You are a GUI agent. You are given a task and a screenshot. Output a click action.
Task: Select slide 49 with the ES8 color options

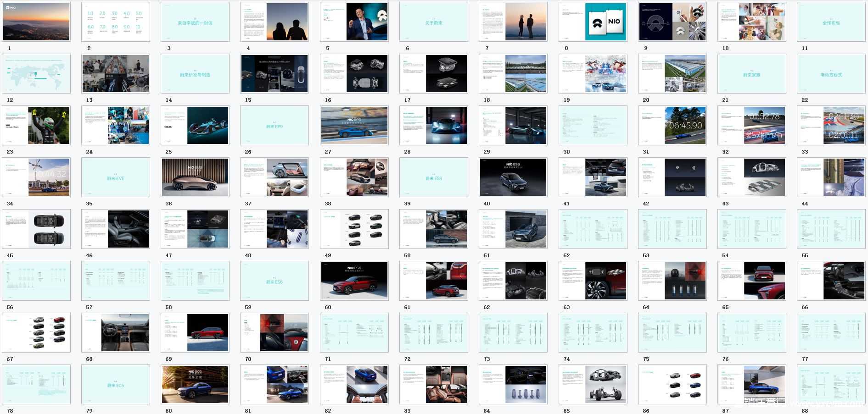click(x=354, y=229)
